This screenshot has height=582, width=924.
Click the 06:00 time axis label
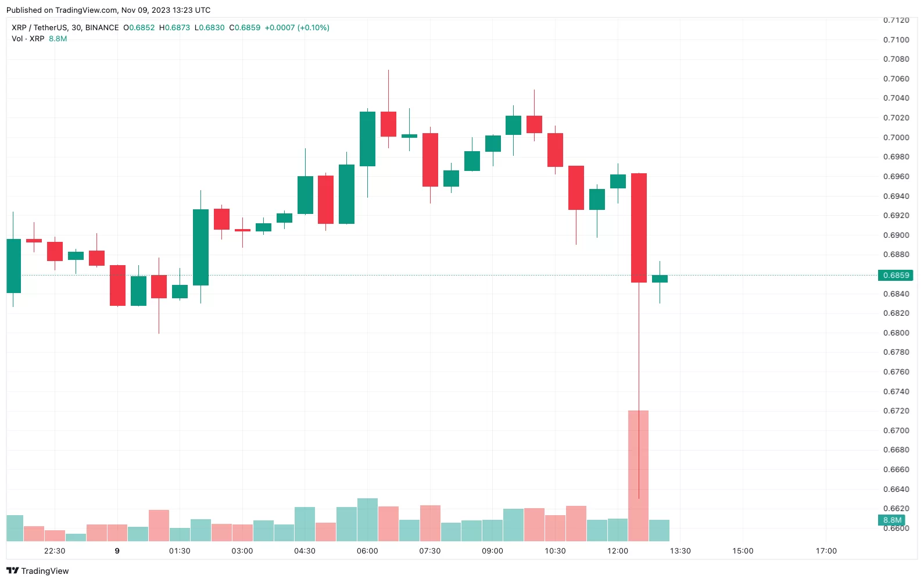point(367,551)
